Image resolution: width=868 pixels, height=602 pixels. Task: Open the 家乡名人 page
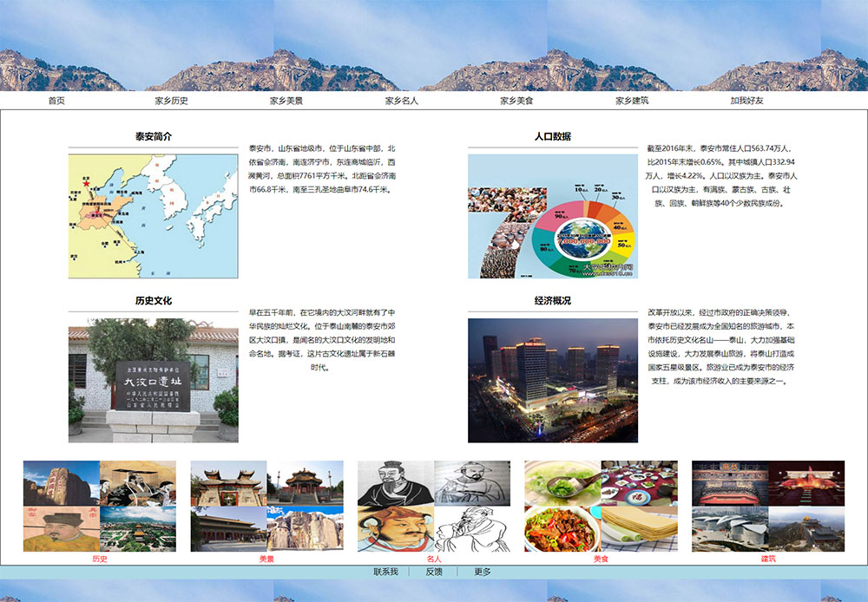click(x=401, y=101)
